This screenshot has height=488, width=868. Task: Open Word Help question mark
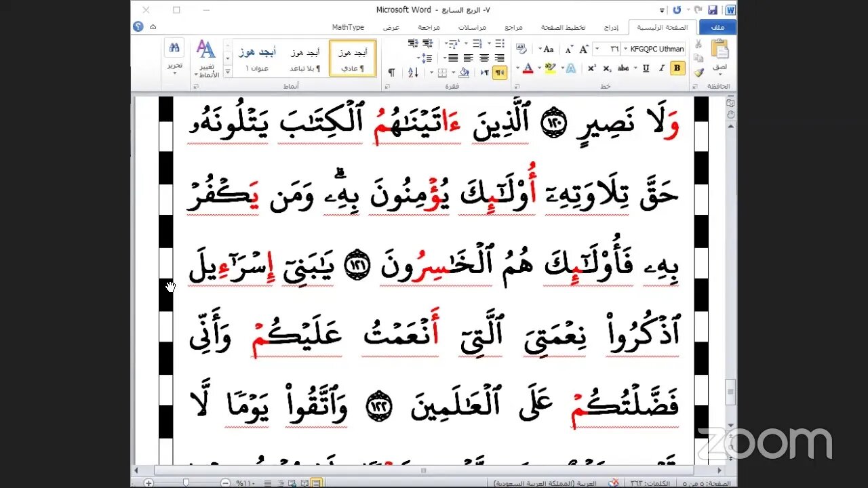coord(138,26)
